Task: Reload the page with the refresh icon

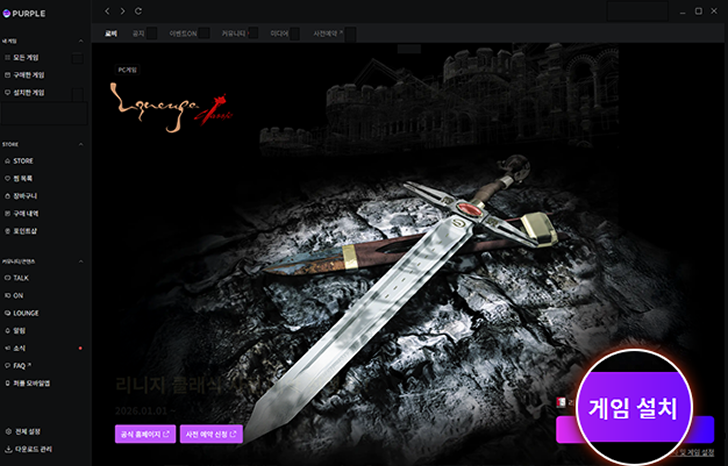Action: click(x=138, y=11)
